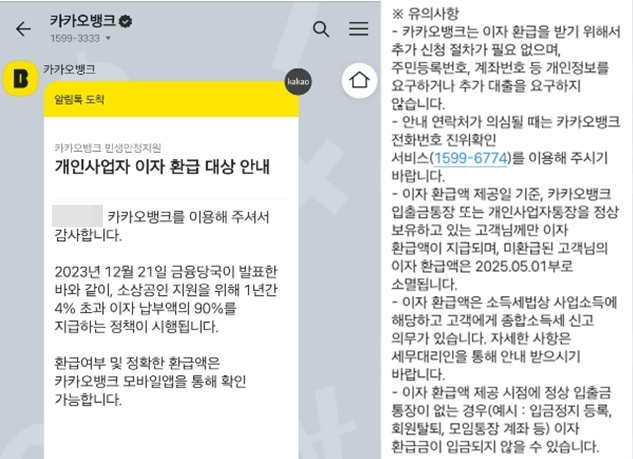Tap the sender name 카카오뱅크 above the message
633x459 pixels.
[69, 69]
